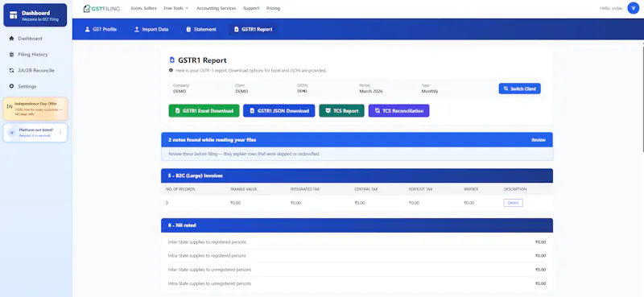Click the GSTFILING logo
Image resolution: width=644 pixels, height=297 pixels.
click(x=101, y=8)
